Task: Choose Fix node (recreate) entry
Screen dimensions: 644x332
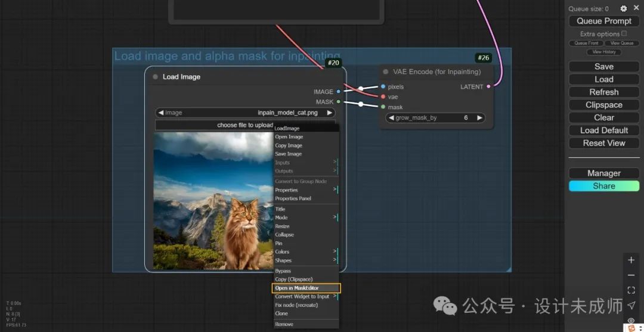Action: (x=306, y=305)
